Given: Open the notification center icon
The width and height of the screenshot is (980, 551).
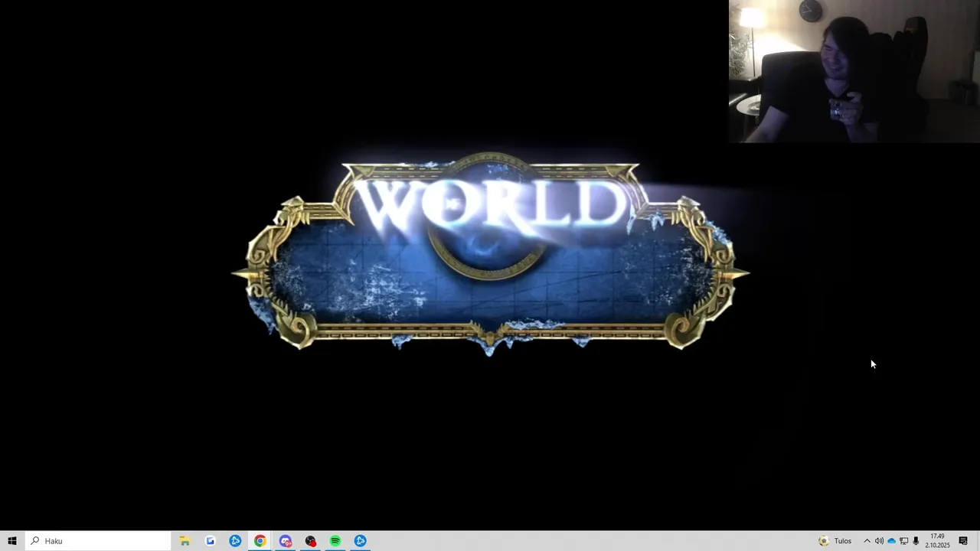Looking at the screenshot, I should 963,541.
